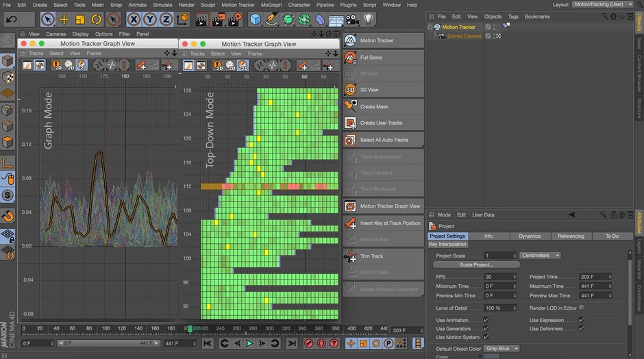Click the Undo arrow in top toolbar
The image size is (644, 359).
tap(11, 19)
